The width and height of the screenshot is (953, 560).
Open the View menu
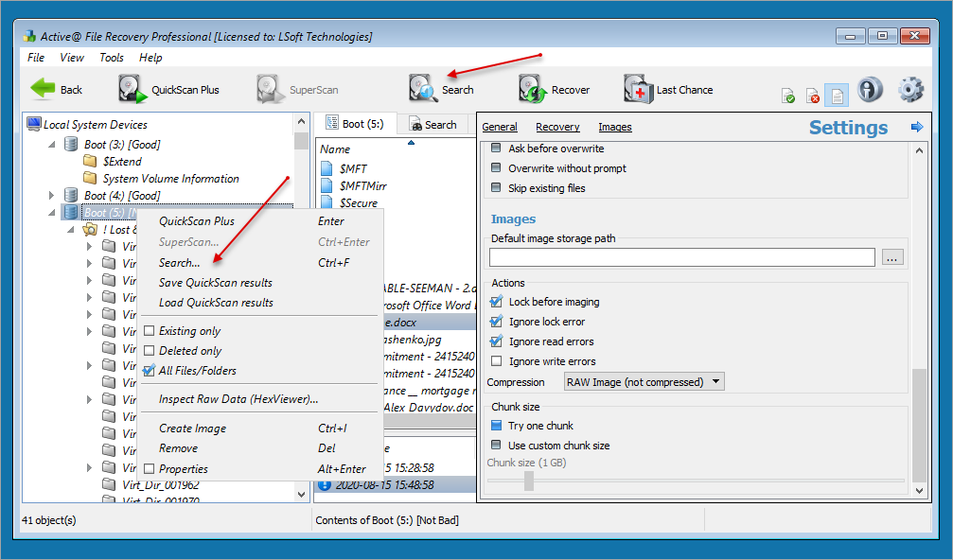tap(72, 57)
